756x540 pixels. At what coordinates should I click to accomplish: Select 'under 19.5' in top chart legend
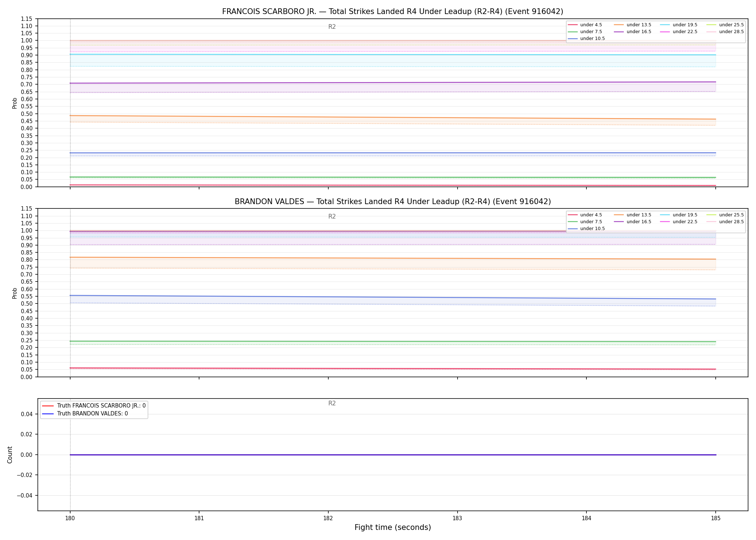click(x=679, y=25)
